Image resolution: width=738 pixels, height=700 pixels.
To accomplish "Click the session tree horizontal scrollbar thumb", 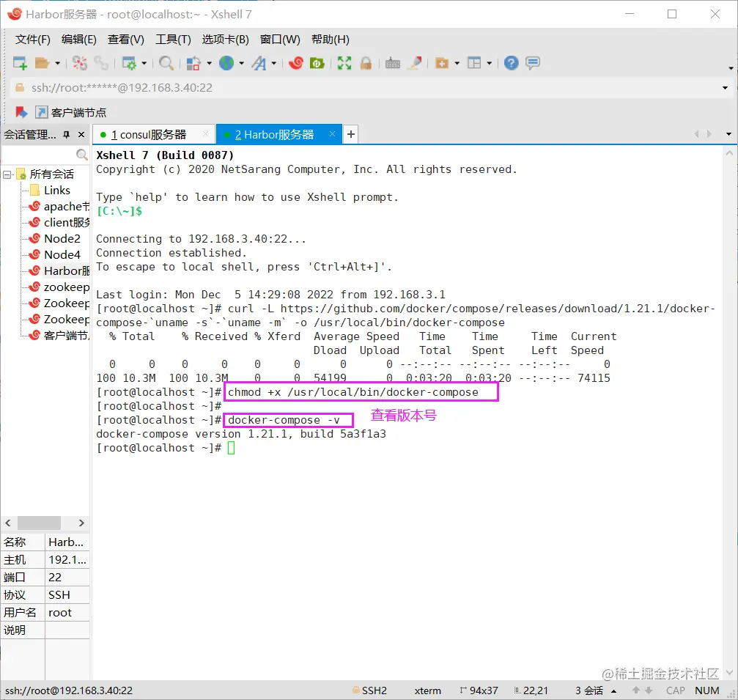I will tap(39, 523).
